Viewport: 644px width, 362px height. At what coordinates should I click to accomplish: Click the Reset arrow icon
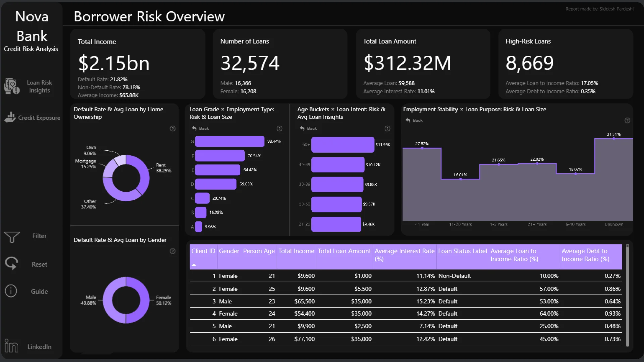coord(11,264)
